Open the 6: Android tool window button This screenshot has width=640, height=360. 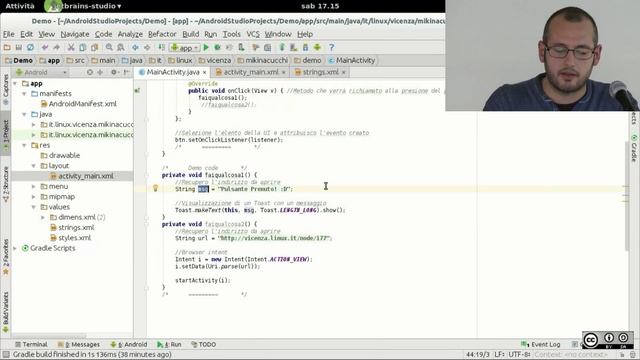tap(129, 344)
